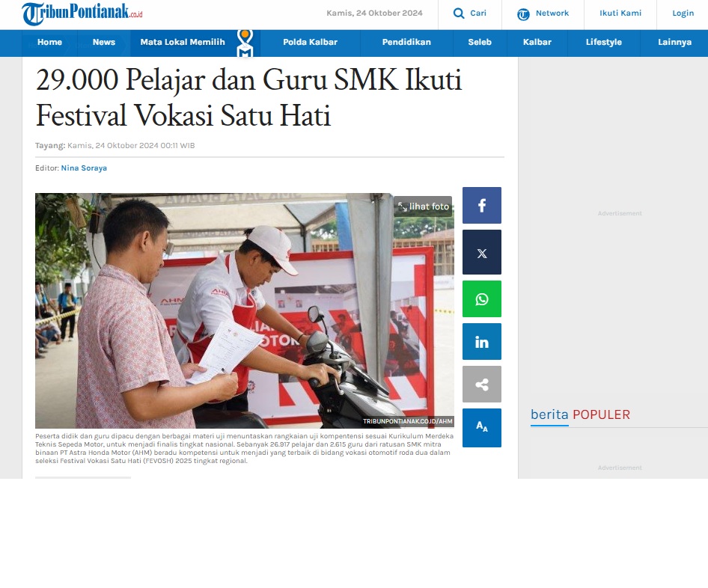Share article on X (Twitter)
The width and height of the screenshot is (708, 588).
coord(482,252)
